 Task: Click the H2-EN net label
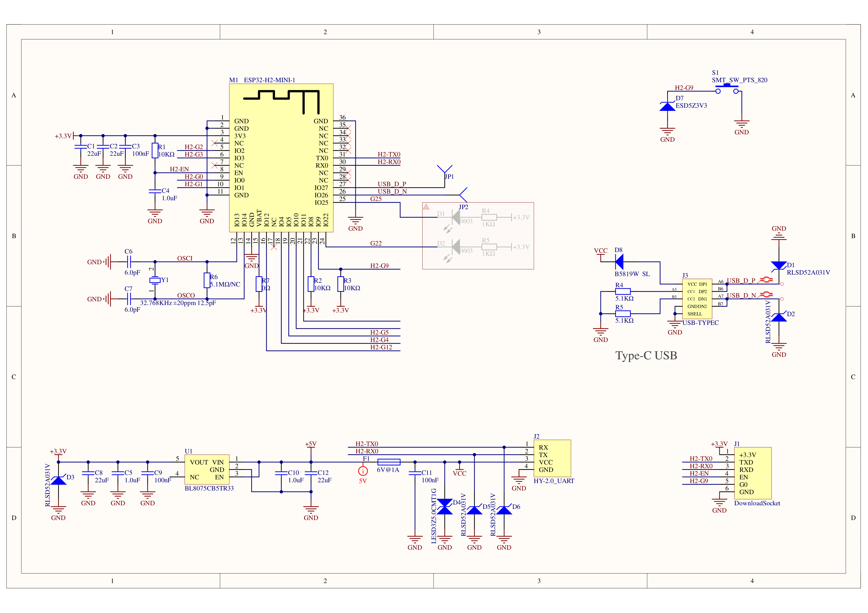(x=179, y=169)
